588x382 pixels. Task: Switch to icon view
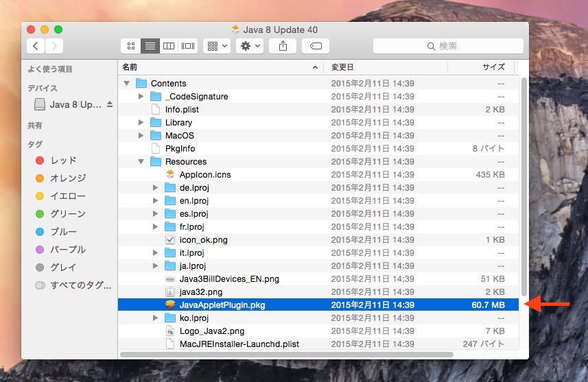[x=131, y=46]
